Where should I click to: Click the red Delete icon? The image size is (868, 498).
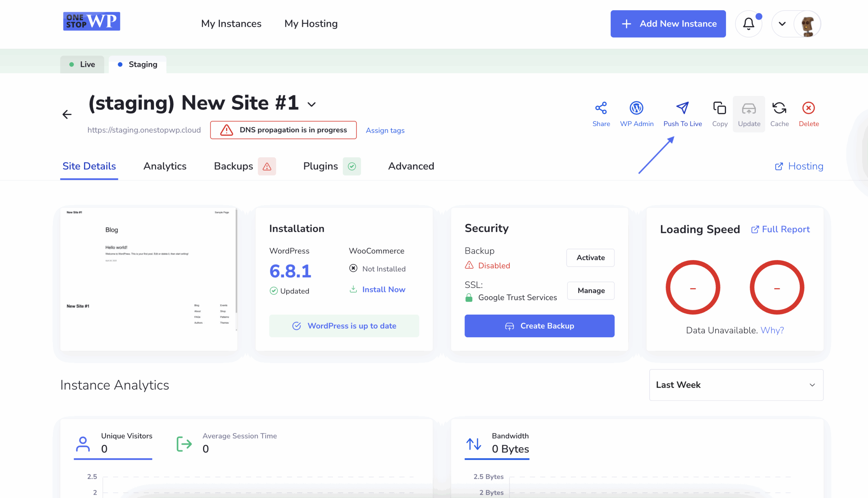click(x=808, y=108)
